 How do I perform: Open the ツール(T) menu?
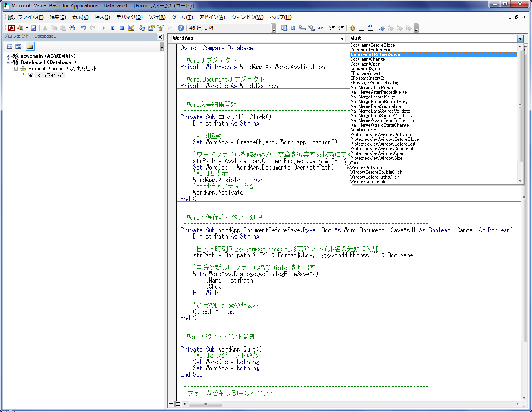[182, 17]
